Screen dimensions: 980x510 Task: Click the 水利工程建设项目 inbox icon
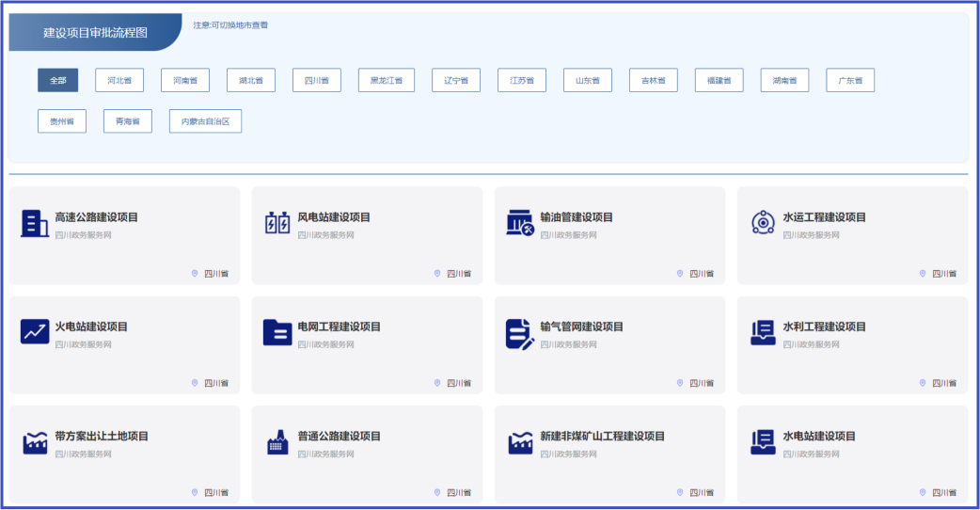[763, 332]
